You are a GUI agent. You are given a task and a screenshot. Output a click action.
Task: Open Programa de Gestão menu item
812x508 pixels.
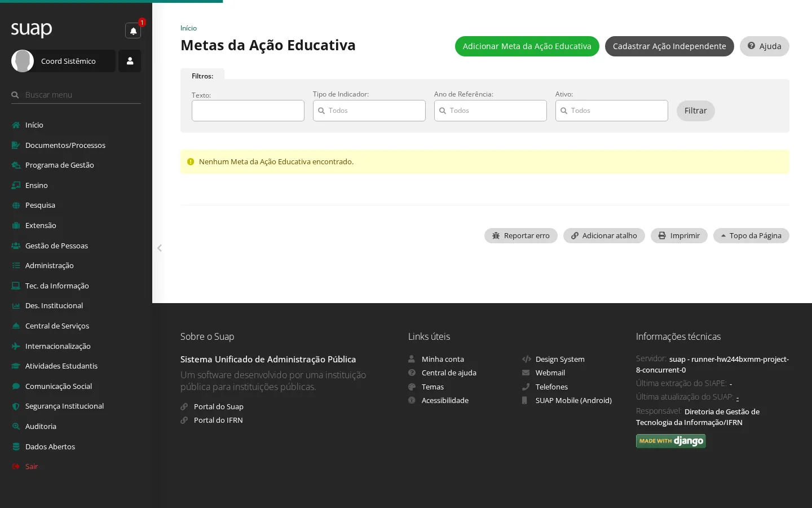(x=76, y=165)
